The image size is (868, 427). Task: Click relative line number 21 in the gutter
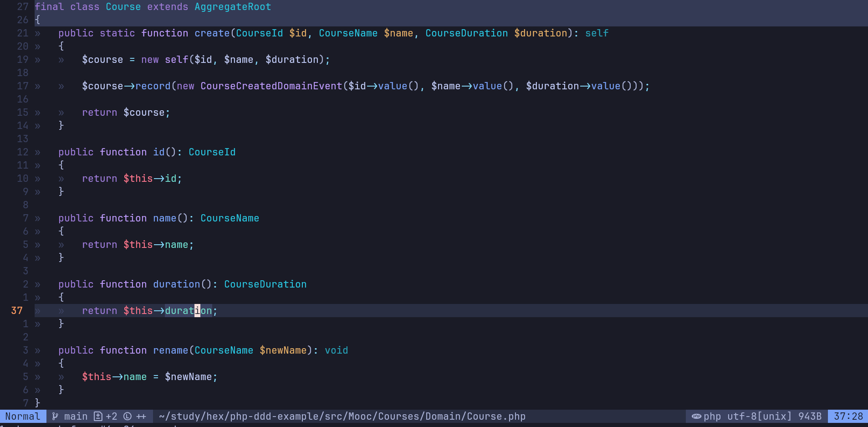pos(23,33)
